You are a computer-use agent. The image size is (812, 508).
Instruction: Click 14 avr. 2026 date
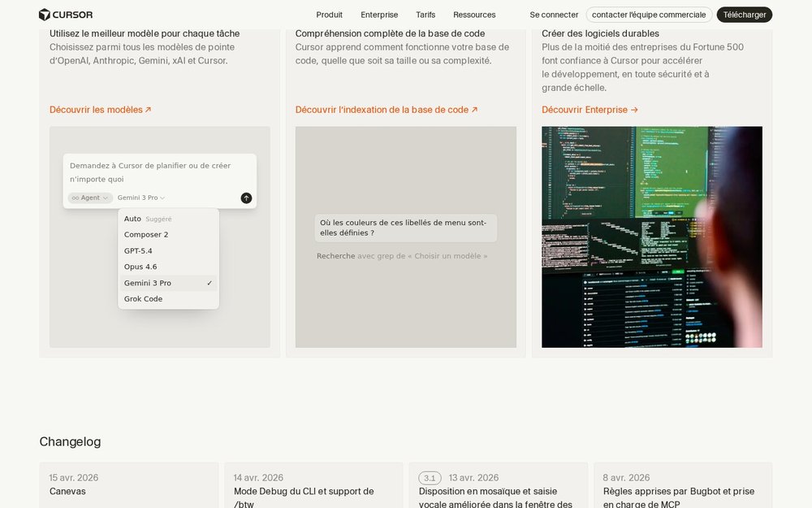click(258, 478)
